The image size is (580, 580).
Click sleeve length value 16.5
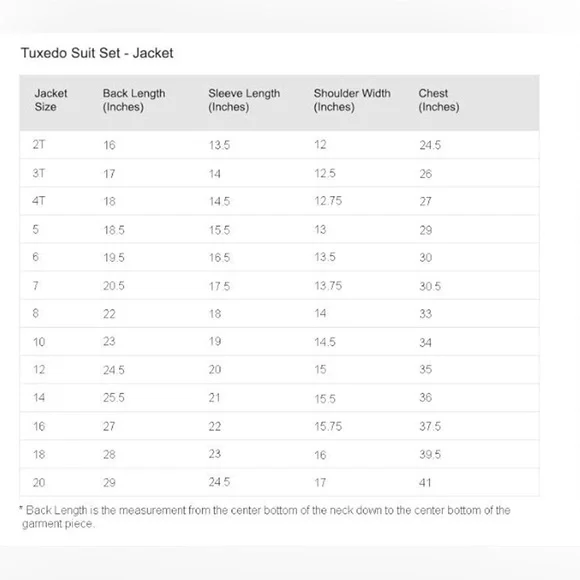(x=219, y=257)
